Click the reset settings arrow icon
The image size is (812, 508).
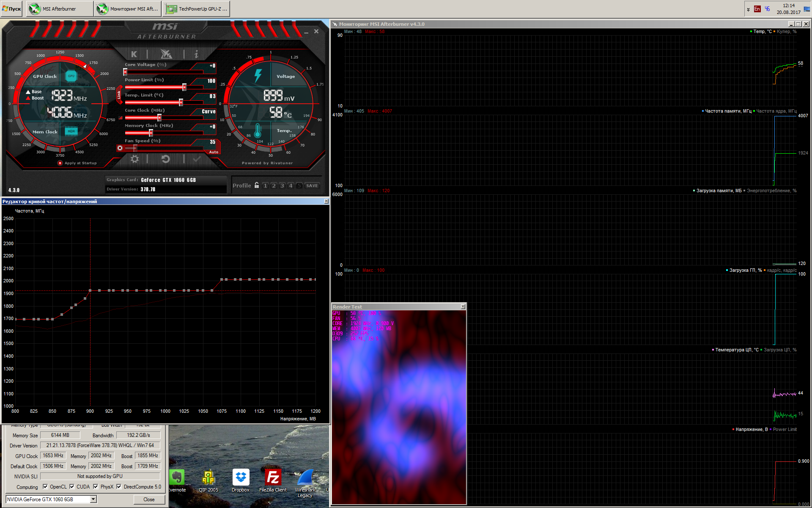coord(166,159)
